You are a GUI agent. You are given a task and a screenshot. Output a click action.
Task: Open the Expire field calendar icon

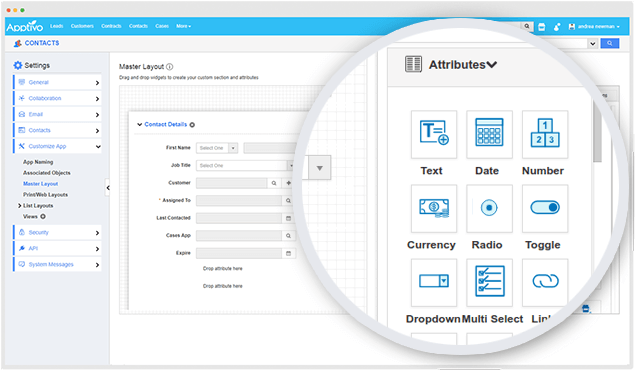[x=288, y=253]
